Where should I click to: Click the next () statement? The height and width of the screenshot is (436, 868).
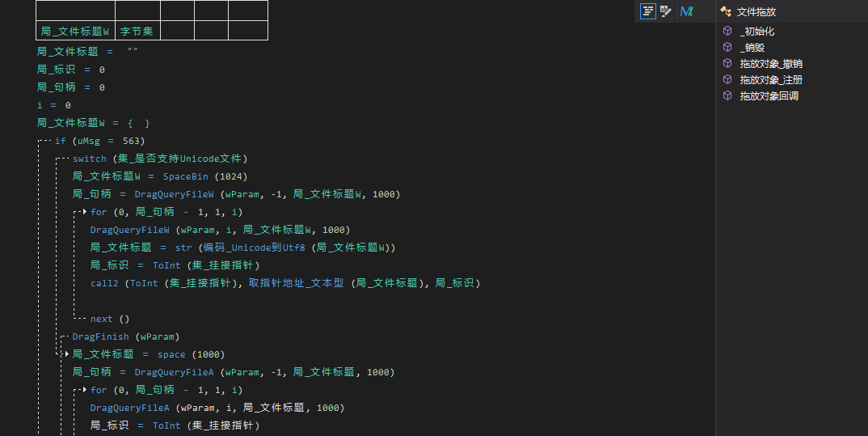coord(110,319)
